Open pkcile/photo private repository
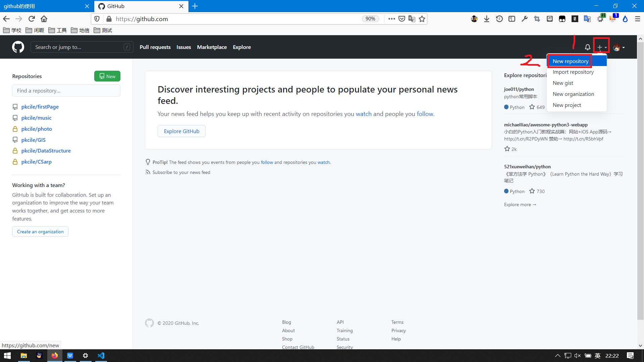 (37, 129)
